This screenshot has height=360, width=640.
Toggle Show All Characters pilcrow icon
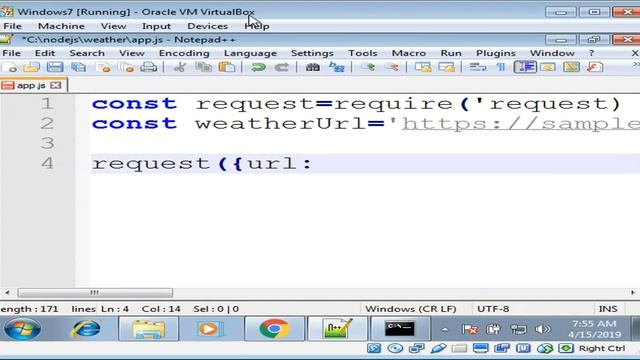coord(501,67)
